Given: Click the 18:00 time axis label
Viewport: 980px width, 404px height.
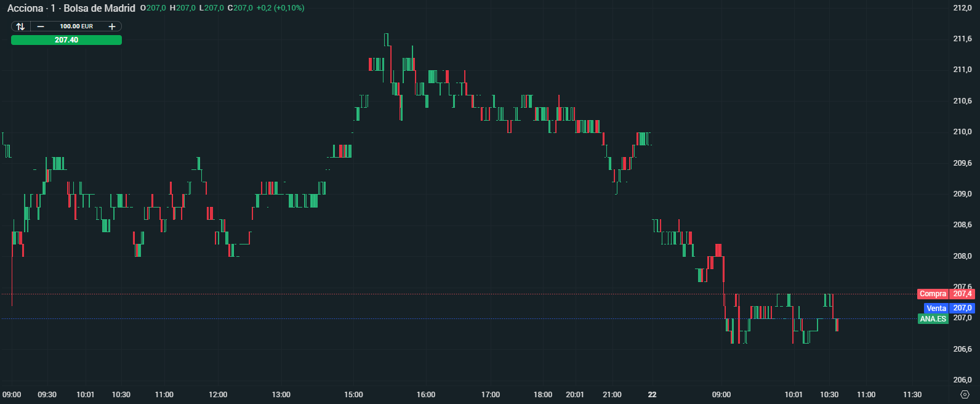Looking at the screenshot, I should tap(543, 395).
